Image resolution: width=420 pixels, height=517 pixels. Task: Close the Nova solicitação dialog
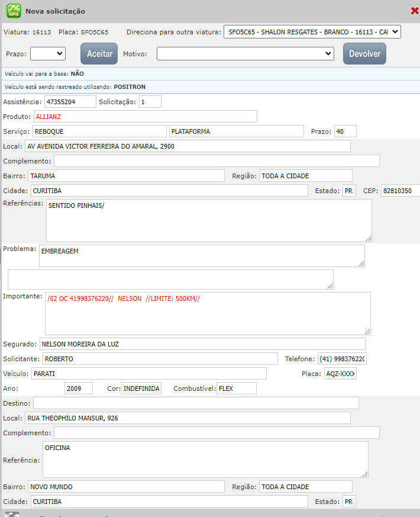pos(415,11)
